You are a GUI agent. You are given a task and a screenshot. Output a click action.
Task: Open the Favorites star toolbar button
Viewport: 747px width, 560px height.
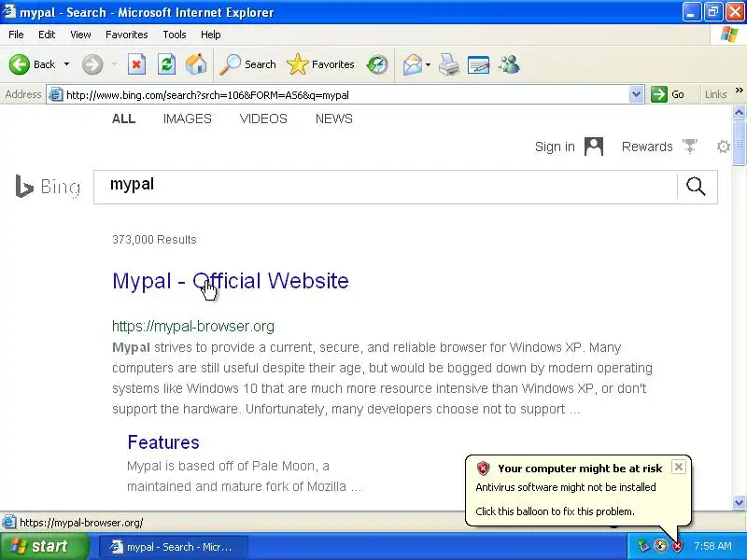point(320,64)
